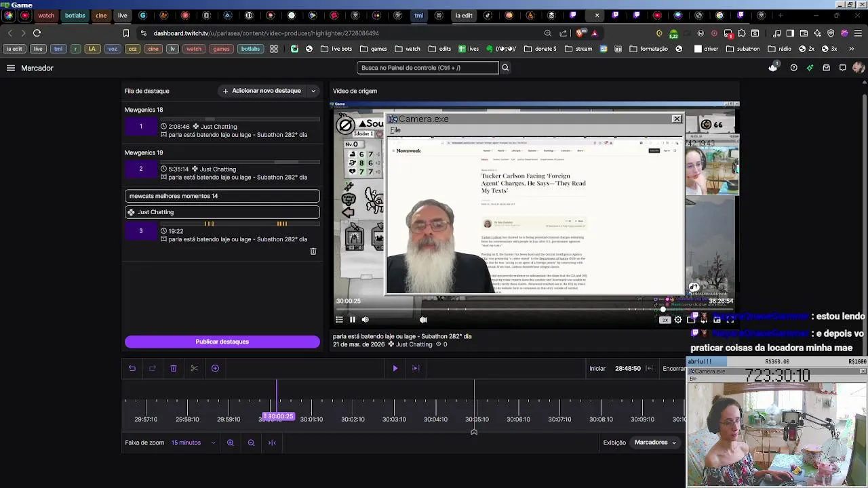The width and height of the screenshot is (868, 488).
Task: Click the purple playhead label 30:00:25
Action: tap(279, 417)
